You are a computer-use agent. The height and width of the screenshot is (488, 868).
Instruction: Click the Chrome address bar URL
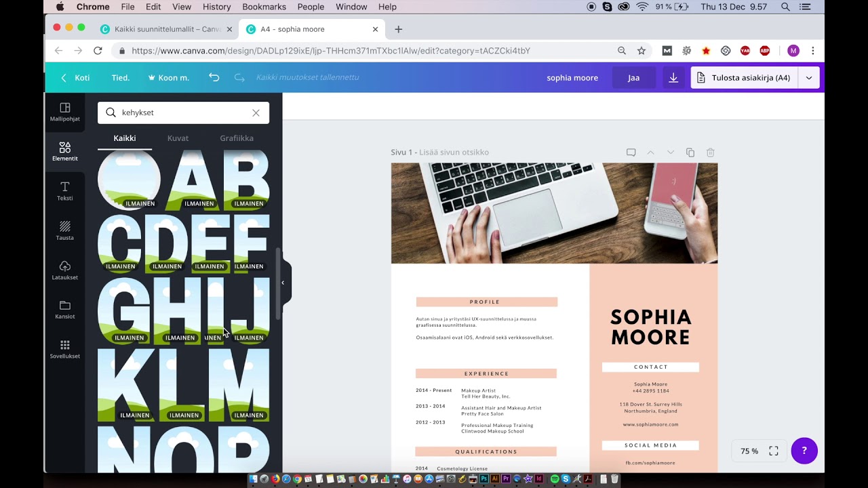(x=331, y=51)
